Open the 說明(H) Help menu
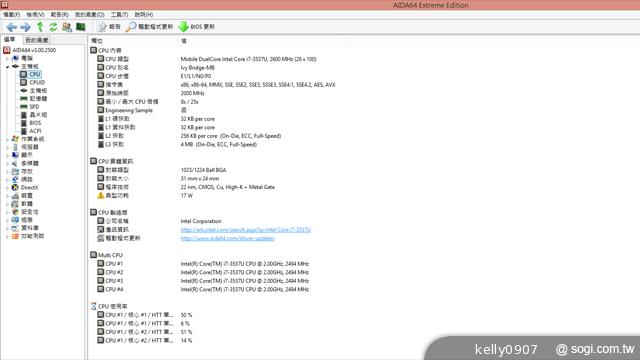This screenshot has height=360, width=640. [144, 15]
